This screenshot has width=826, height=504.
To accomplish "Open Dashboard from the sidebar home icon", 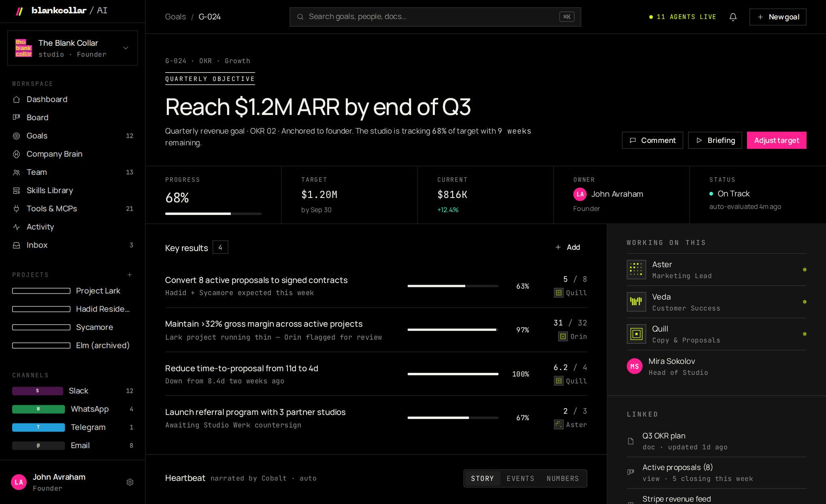I will tap(16, 100).
